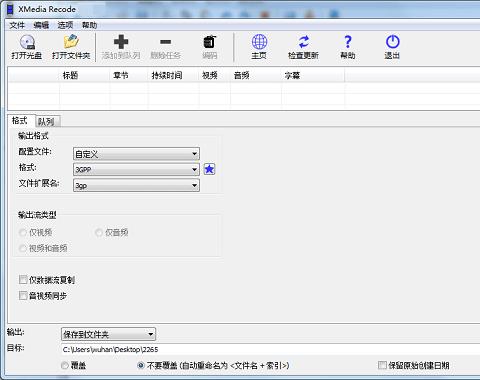Expand the format dropdown showing 3GPP
Image resolution: width=480 pixels, height=380 pixels.
coord(136,170)
